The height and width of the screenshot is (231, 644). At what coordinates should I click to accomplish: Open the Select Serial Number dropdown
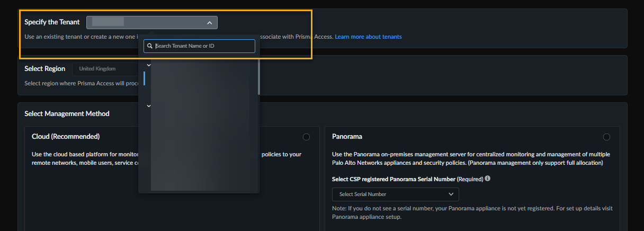[x=395, y=194]
